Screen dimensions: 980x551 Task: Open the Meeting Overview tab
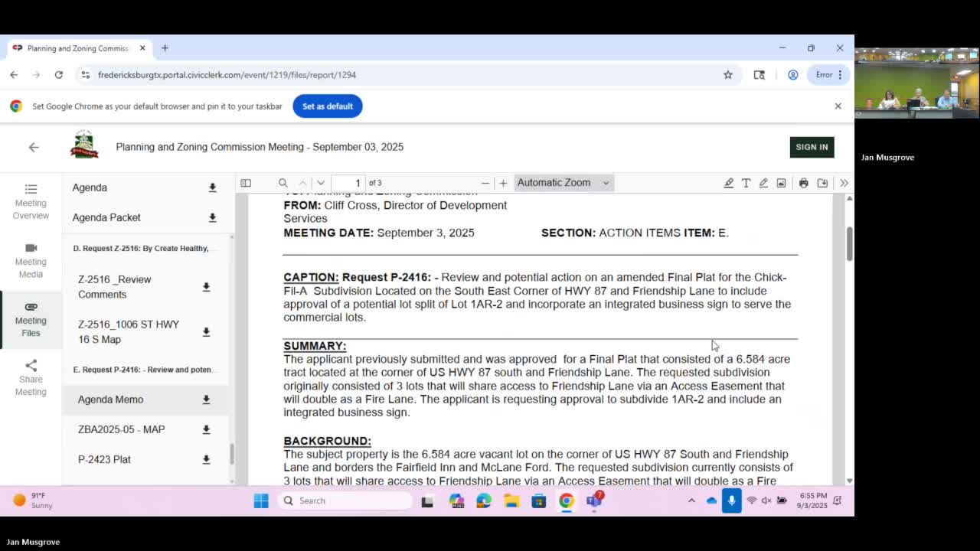click(31, 202)
